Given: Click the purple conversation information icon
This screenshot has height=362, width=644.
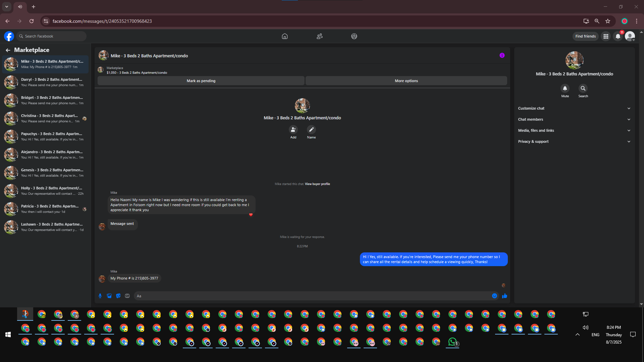Looking at the screenshot, I should (x=502, y=55).
